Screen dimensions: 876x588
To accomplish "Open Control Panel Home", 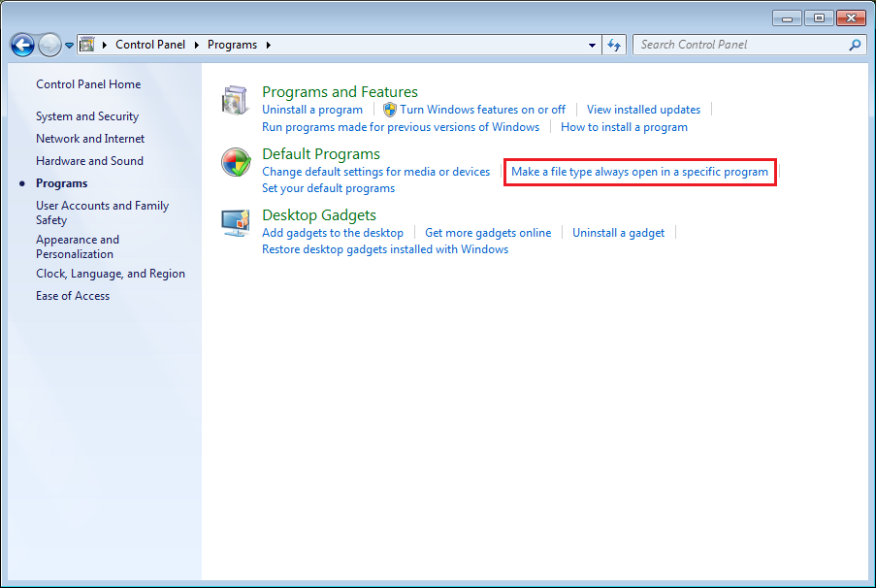I will pyautogui.click(x=88, y=84).
